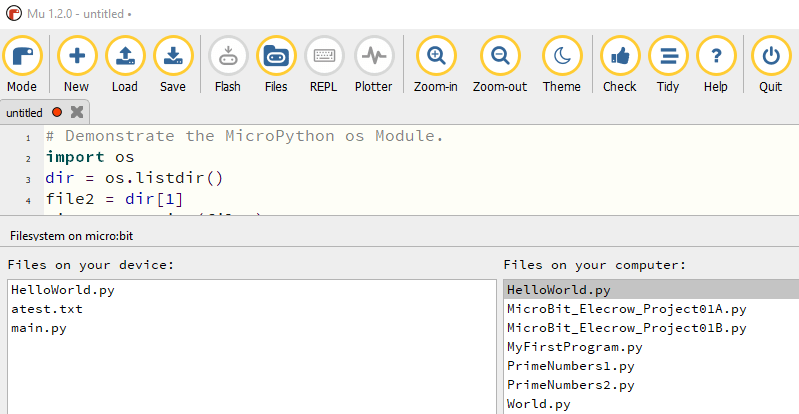Open the Mode selector
799x414 pixels.
[x=22, y=64]
